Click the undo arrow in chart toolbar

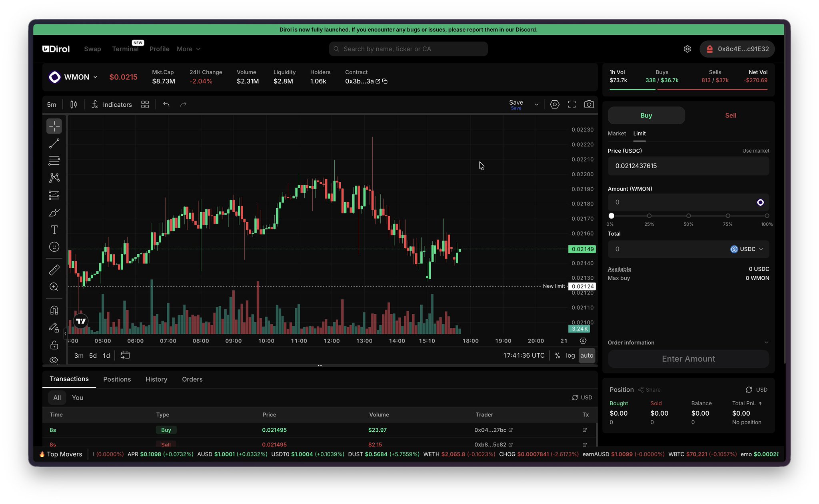point(166,104)
